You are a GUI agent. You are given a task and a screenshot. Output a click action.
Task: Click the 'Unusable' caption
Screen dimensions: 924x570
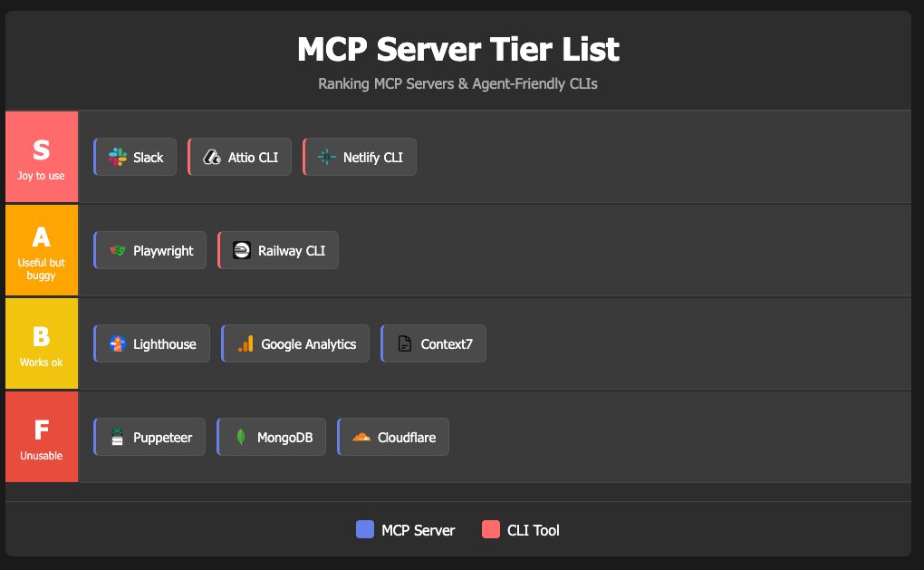[42, 456]
